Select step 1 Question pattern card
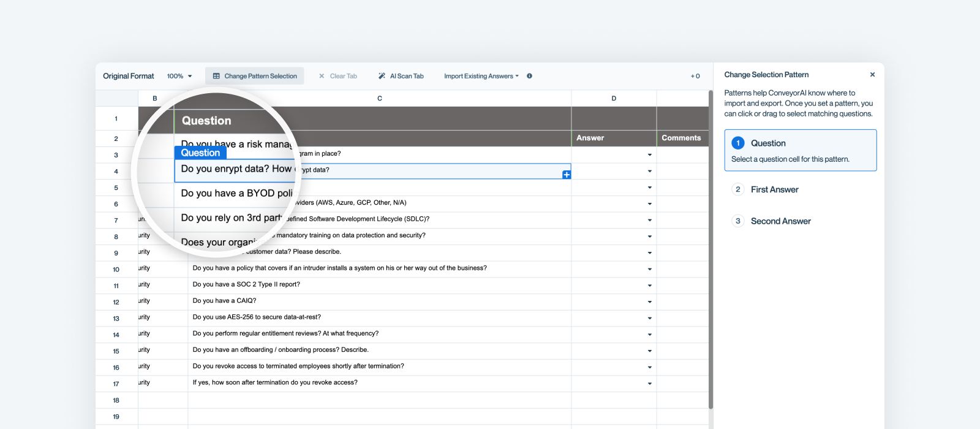 click(x=800, y=150)
